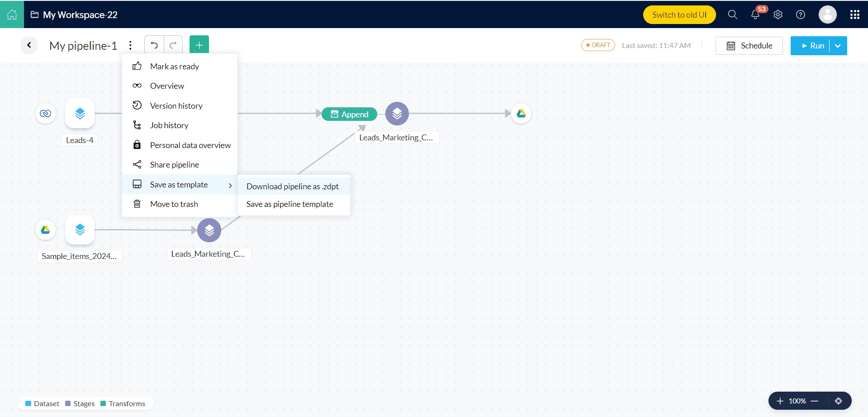
Task: Click the undo arrow button
Action: coord(154,45)
